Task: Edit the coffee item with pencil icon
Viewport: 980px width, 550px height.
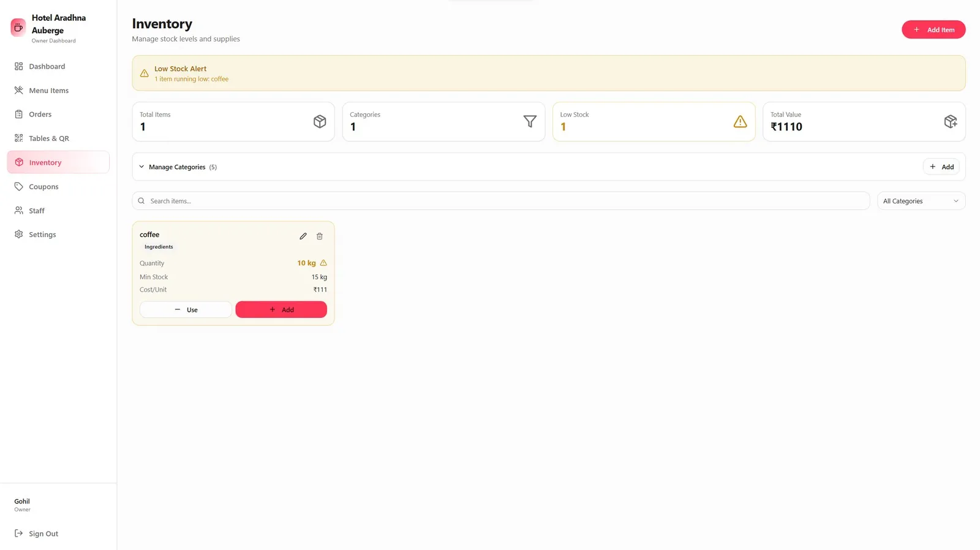Action: (x=303, y=236)
